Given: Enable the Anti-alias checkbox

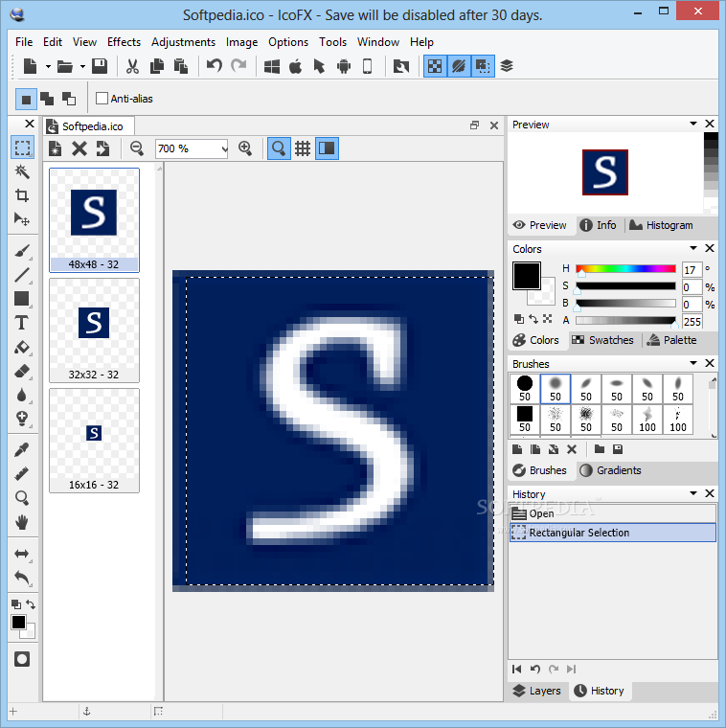Looking at the screenshot, I should coord(102,99).
